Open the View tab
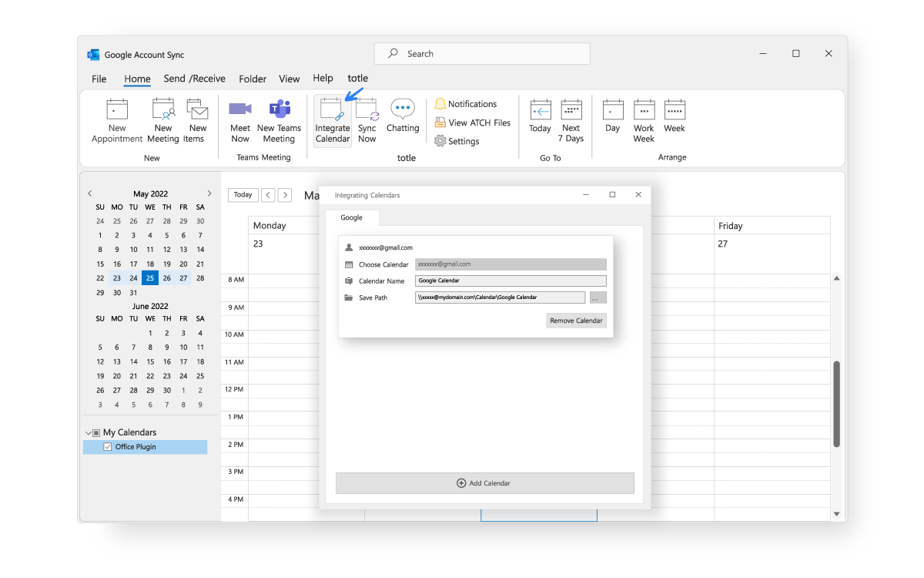 pos(290,79)
